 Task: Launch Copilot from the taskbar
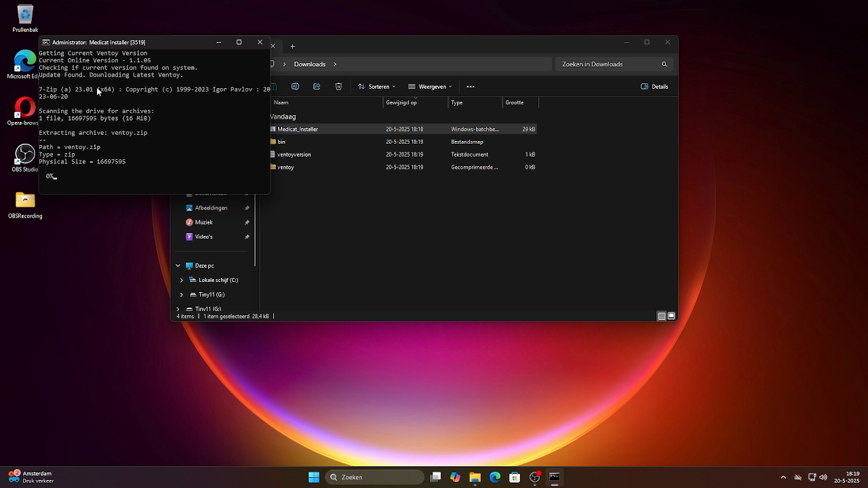[x=455, y=477]
